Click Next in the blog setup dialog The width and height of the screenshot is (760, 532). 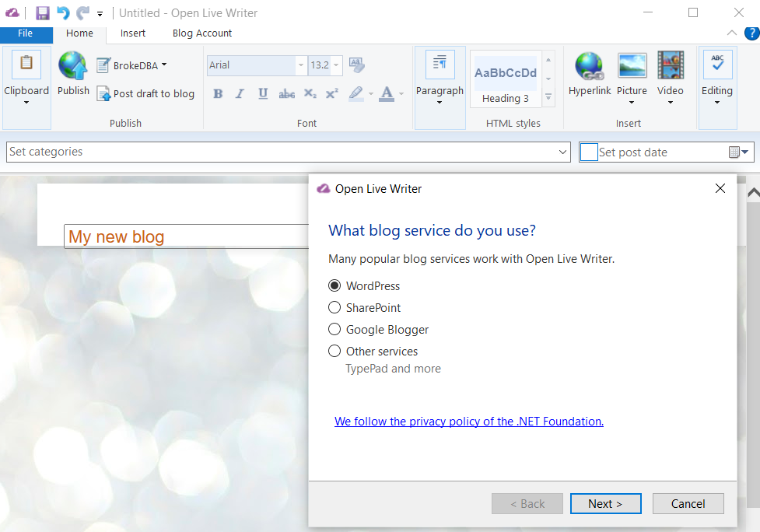click(x=605, y=504)
